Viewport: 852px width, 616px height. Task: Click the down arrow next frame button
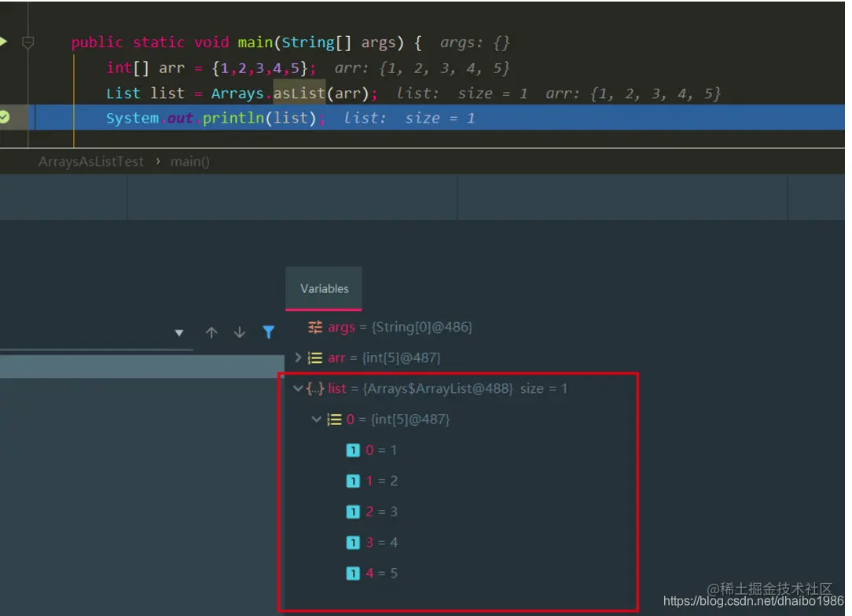coord(240,332)
